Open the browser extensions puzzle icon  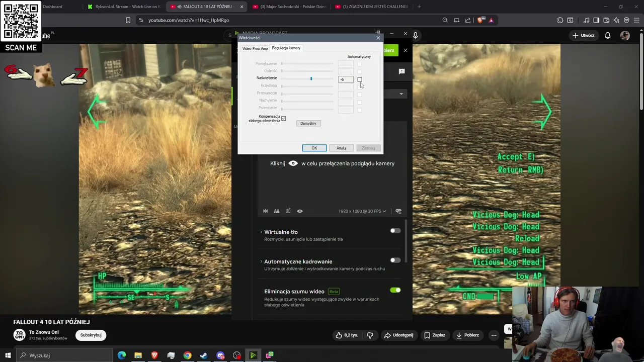(x=560, y=20)
